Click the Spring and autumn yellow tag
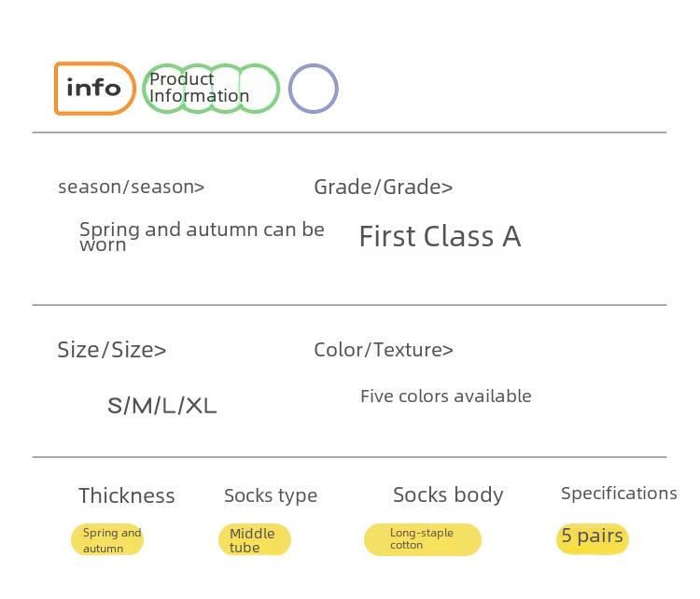This screenshot has width=700, height=599. (107, 539)
